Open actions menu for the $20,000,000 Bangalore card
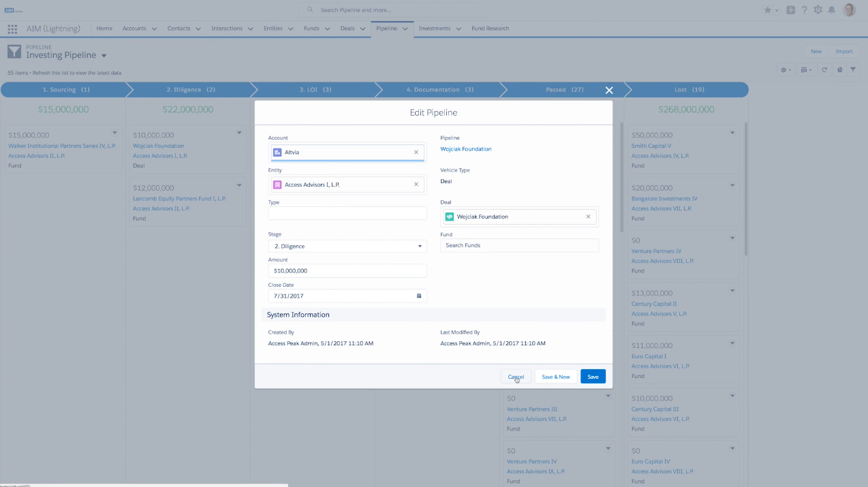868x487 pixels. click(x=732, y=185)
